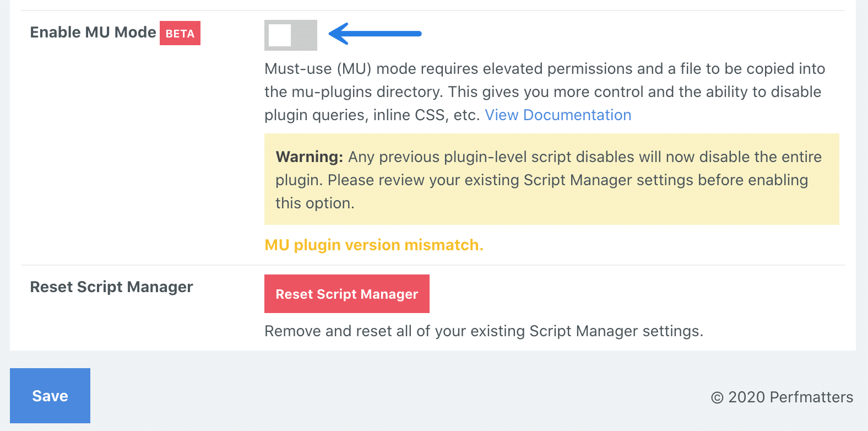Click the Reset Script Manager row heading
This screenshot has height=431, width=868.
click(111, 287)
